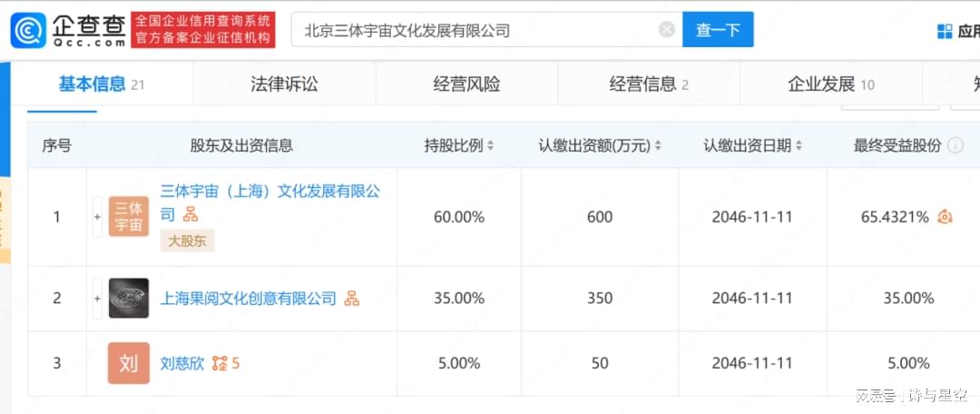Expand row 1 shareholder plus toggle
Screen dimensions: 980x414
tap(97, 217)
